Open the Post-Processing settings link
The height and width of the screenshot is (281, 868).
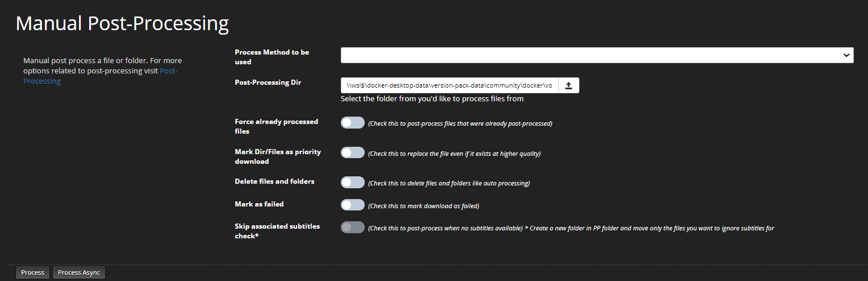pos(169,71)
